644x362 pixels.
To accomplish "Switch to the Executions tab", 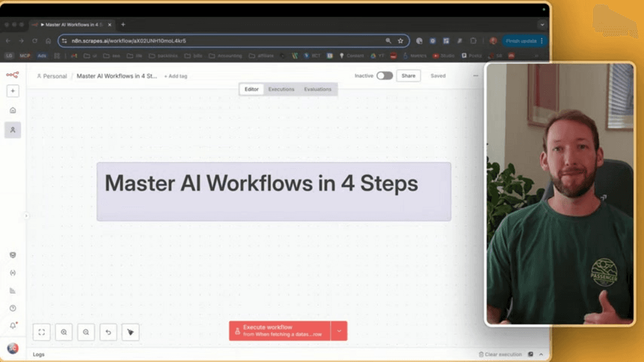I will point(281,89).
